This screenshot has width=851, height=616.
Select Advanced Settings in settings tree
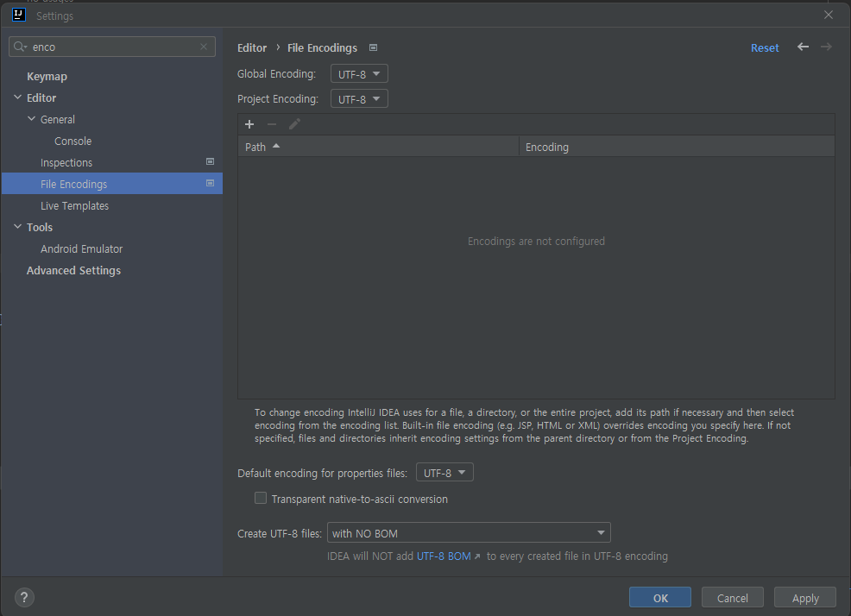(x=74, y=270)
